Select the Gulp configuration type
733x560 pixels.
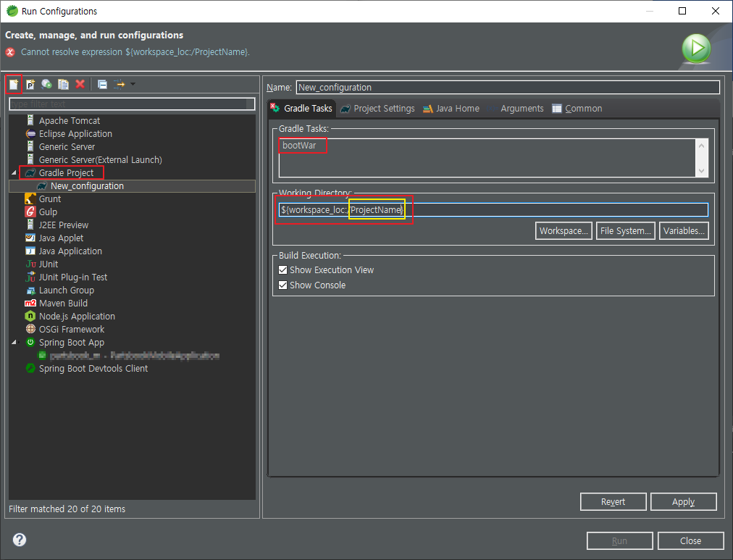tap(48, 212)
